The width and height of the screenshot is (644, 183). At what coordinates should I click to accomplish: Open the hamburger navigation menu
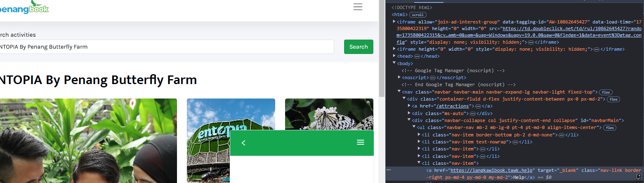click(x=358, y=7)
